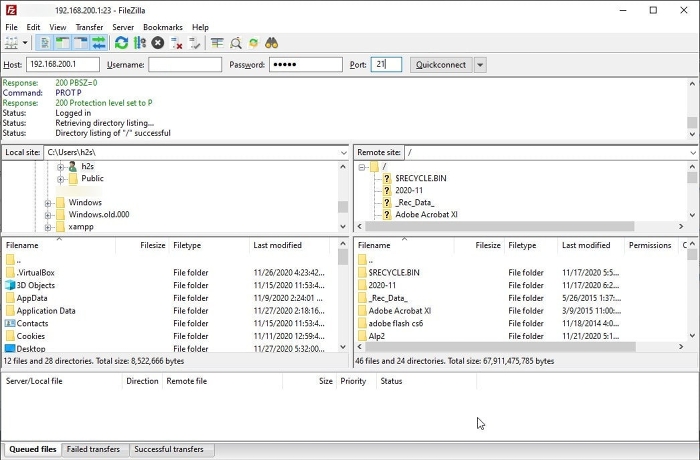This screenshot has width=700, height=460.
Task: Refresh file and folder lists
Action: point(121,43)
